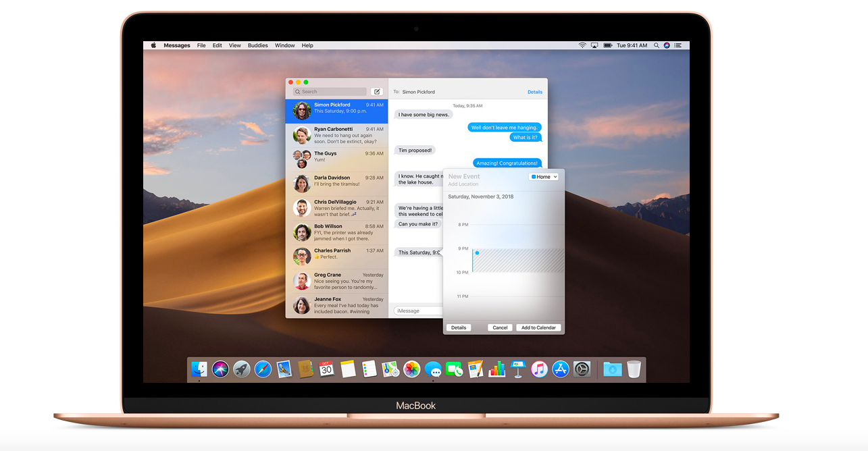Open the Photos app in the Dock

[x=411, y=369]
